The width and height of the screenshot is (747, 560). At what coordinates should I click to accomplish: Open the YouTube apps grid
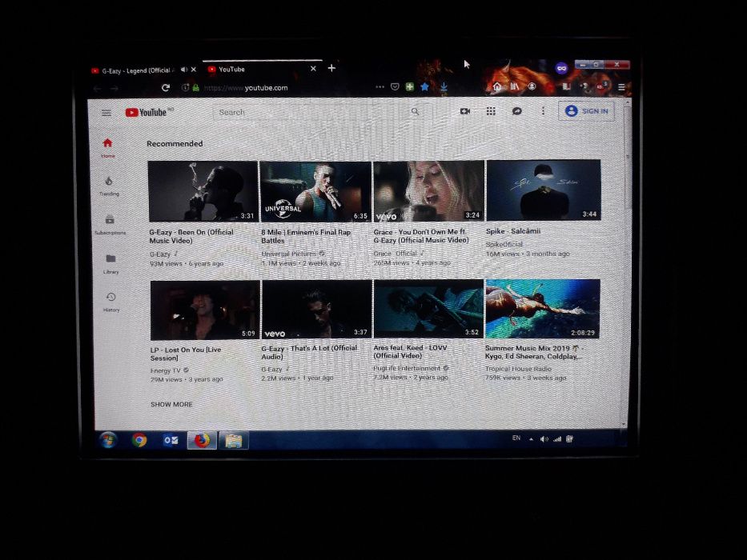pos(491,111)
